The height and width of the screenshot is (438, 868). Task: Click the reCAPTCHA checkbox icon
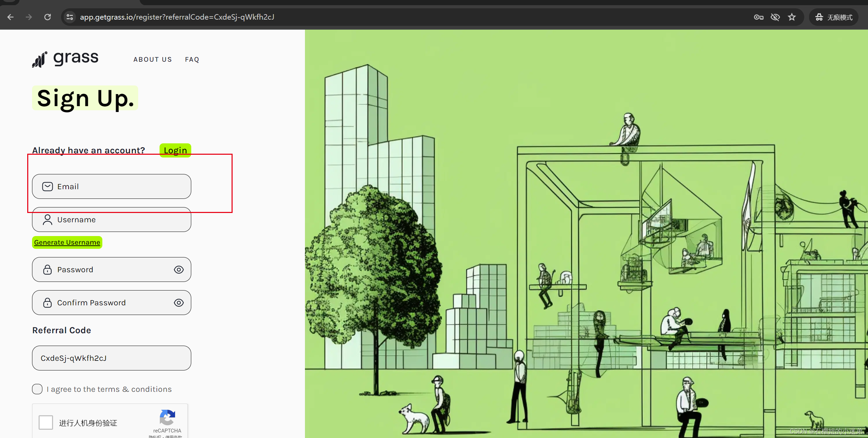pyautogui.click(x=46, y=422)
